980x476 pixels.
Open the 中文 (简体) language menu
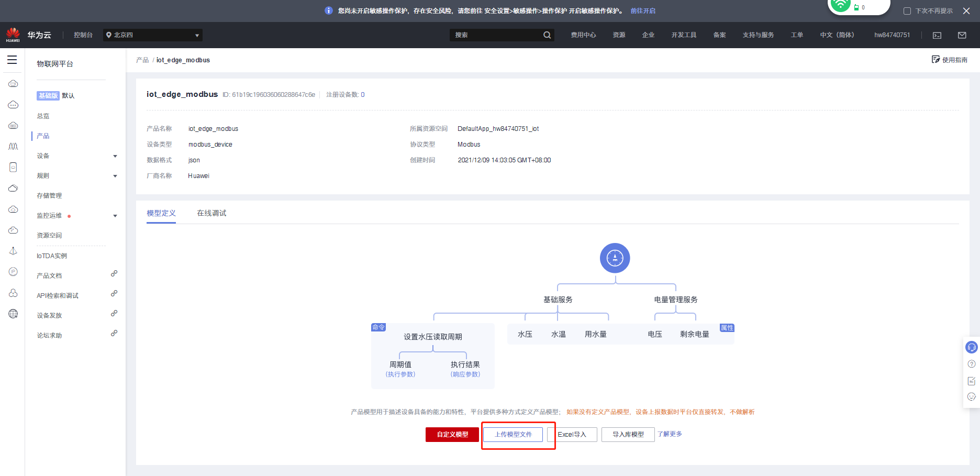click(x=837, y=35)
